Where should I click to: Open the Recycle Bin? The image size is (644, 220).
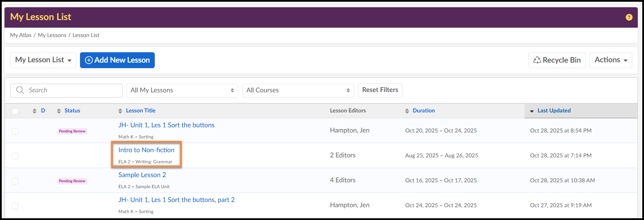point(557,60)
